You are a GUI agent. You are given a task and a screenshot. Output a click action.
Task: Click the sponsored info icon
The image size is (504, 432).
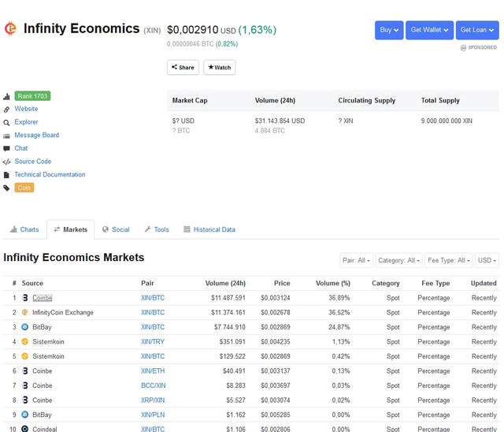463,48
